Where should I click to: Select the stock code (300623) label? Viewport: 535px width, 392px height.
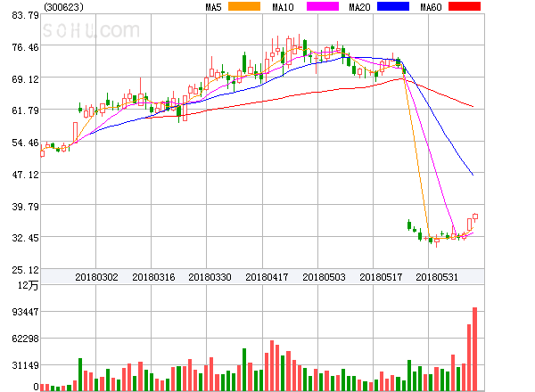(x=63, y=7)
